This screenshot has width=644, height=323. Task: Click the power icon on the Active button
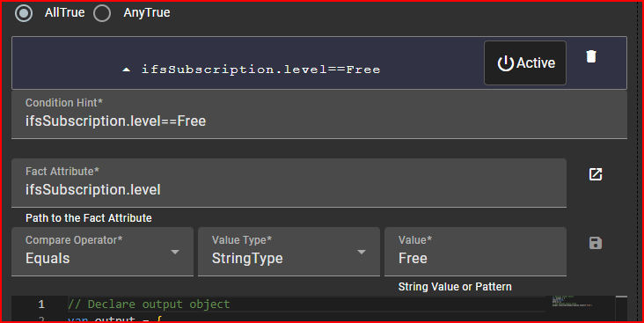point(506,63)
